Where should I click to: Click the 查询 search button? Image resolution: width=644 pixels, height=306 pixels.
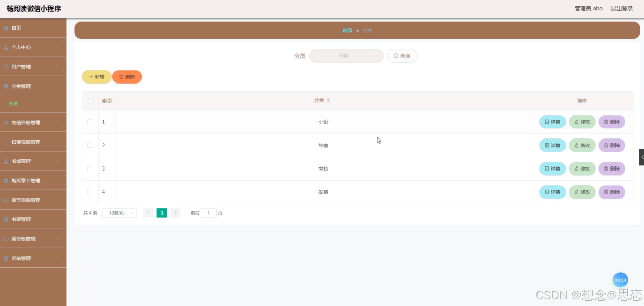click(402, 56)
